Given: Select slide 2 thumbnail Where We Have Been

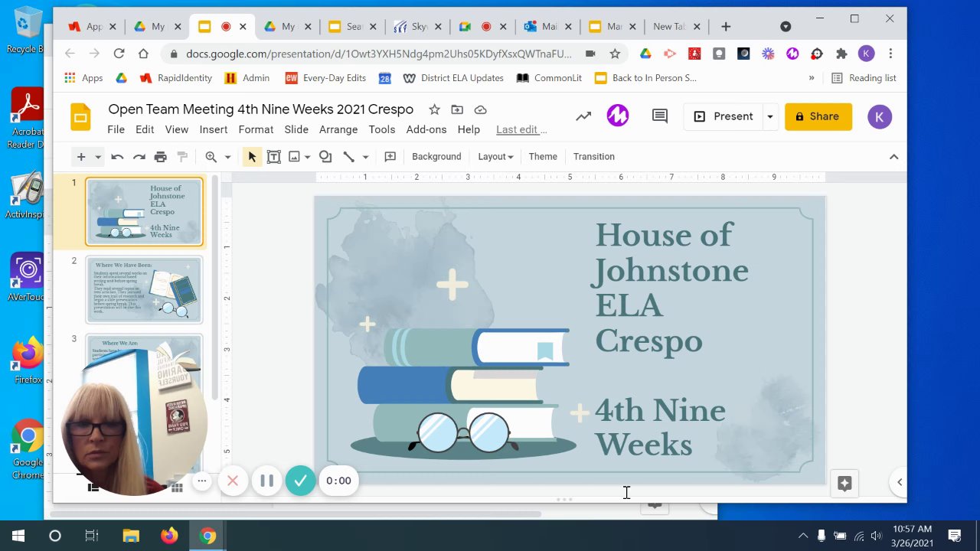Looking at the screenshot, I should tap(144, 290).
